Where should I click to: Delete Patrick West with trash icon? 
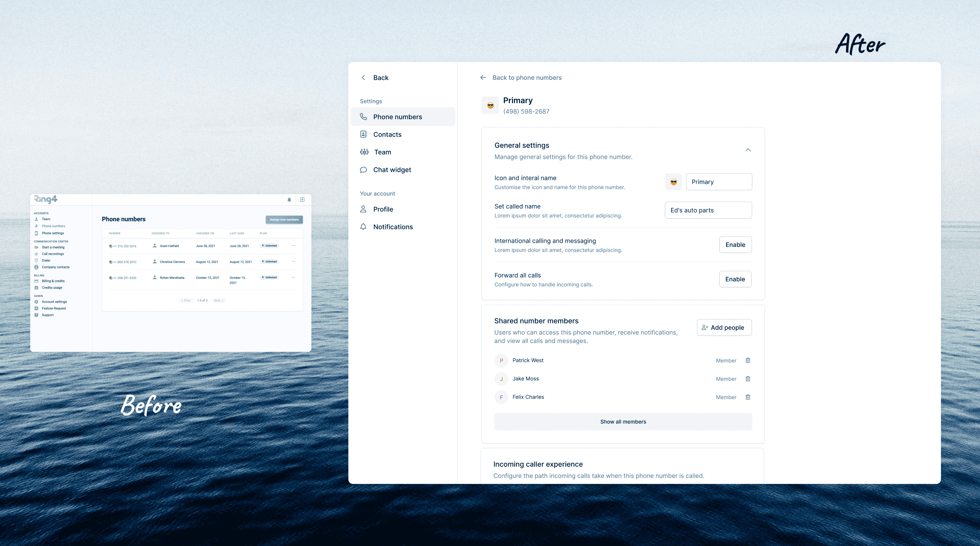pos(748,360)
